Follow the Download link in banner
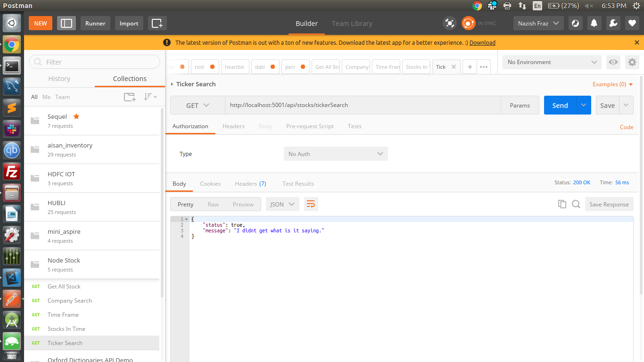This screenshot has width=644, height=362. 482,42
